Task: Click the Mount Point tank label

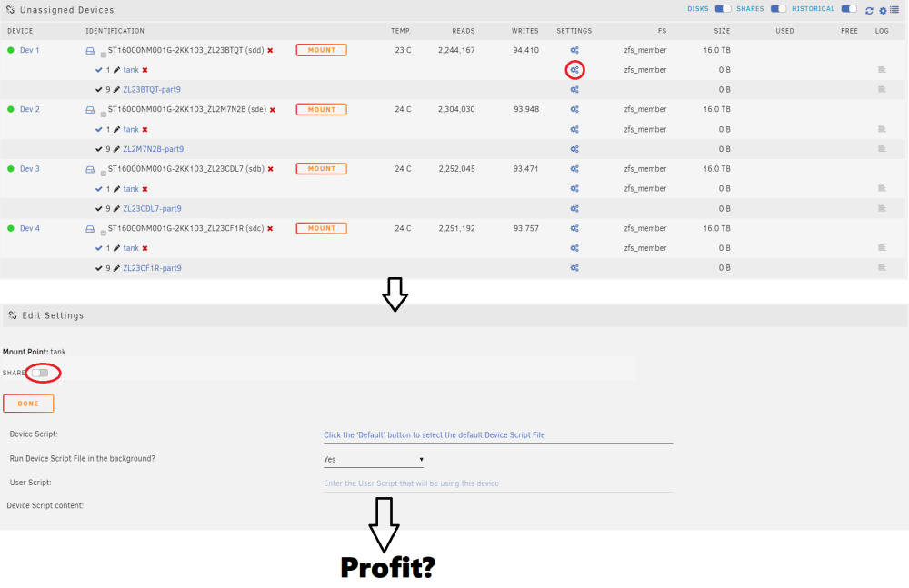Action: [x=35, y=352]
